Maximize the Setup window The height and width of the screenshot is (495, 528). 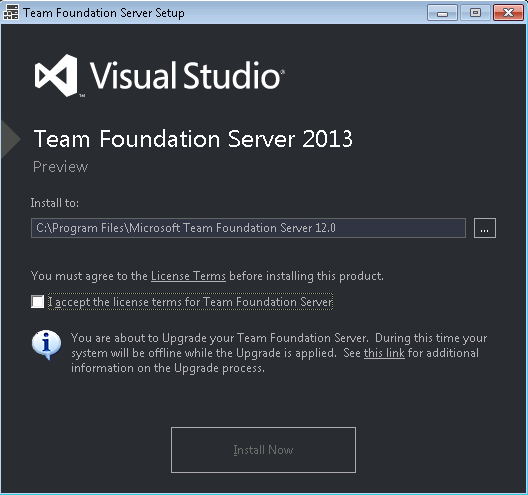(475, 13)
